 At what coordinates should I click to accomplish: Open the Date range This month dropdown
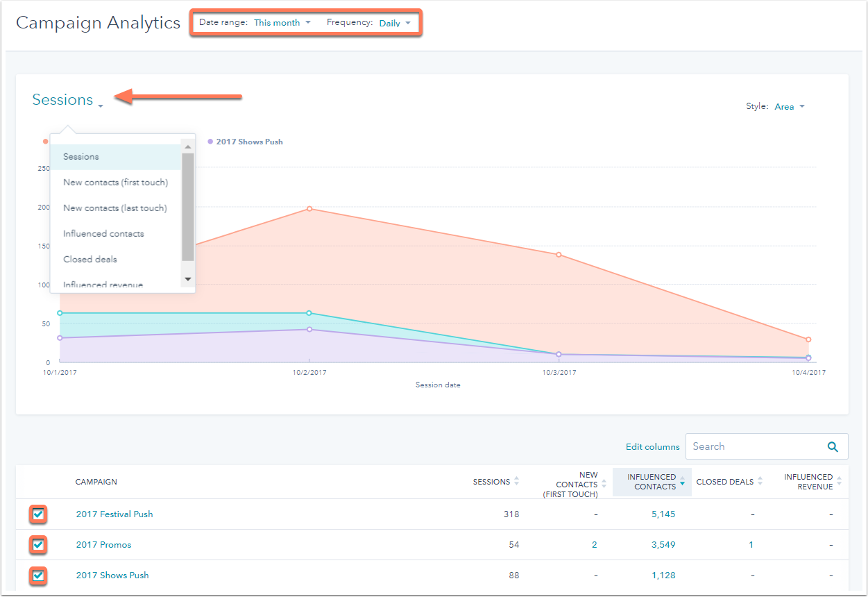click(282, 23)
